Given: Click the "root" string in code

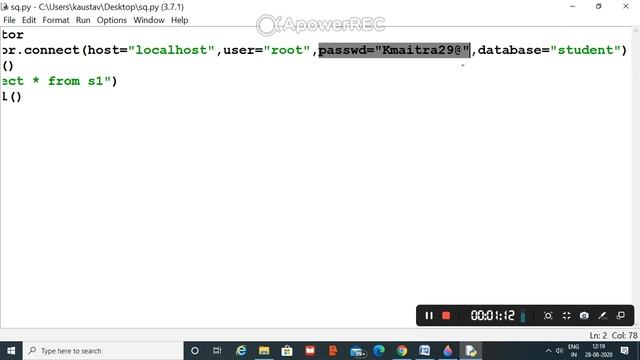Looking at the screenshot, I should tap(287, 50).
